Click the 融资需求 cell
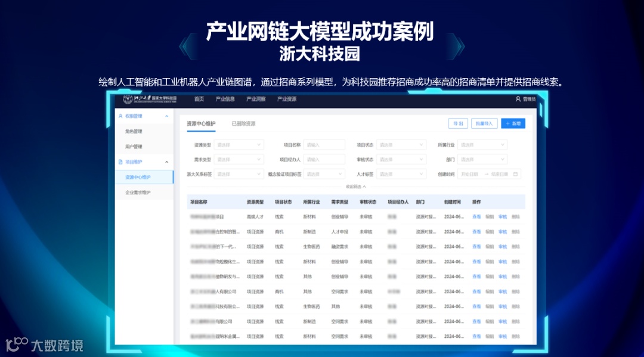Viewport: 644px width, 357px height. click(x=340, y=247)
